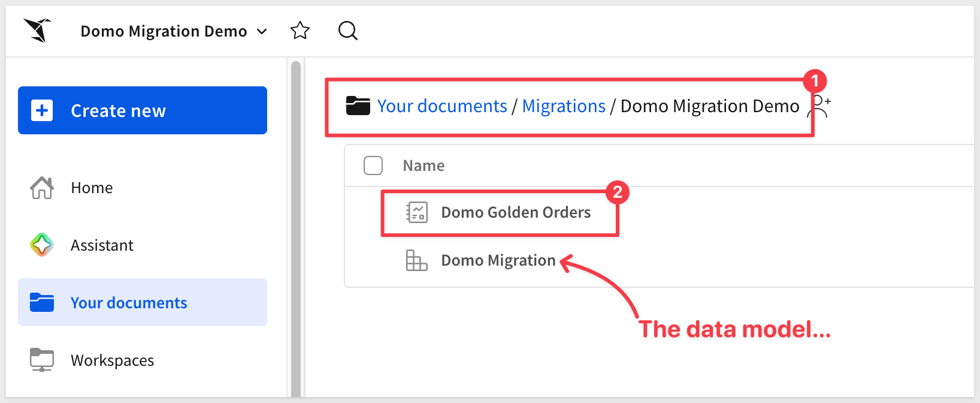Go to Home in sidebar
Image resolution: width=980 pixels, height=403 pixels.
[143, 188]
